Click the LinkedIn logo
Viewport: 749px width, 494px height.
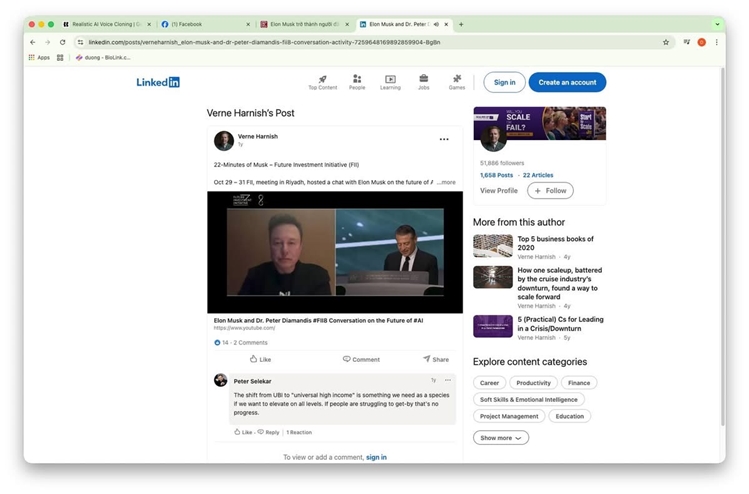[158, 82]
